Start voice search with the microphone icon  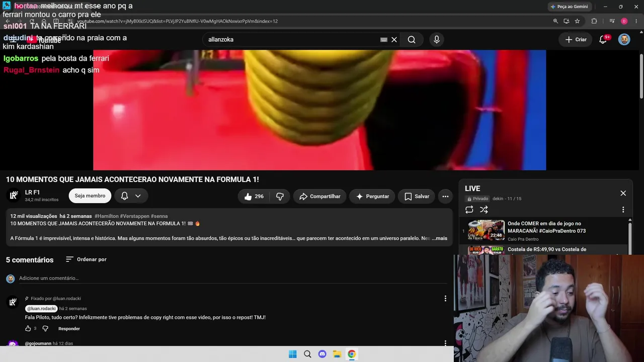coord(436,40)
